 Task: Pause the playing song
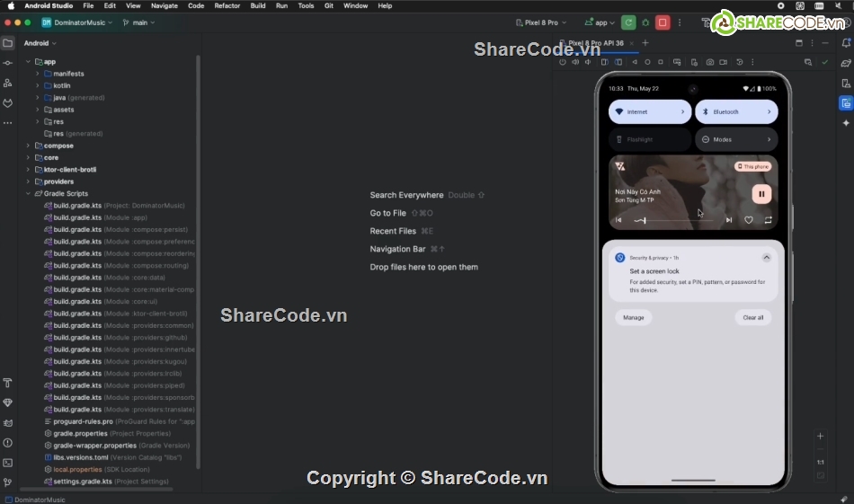tap(761, 194)
